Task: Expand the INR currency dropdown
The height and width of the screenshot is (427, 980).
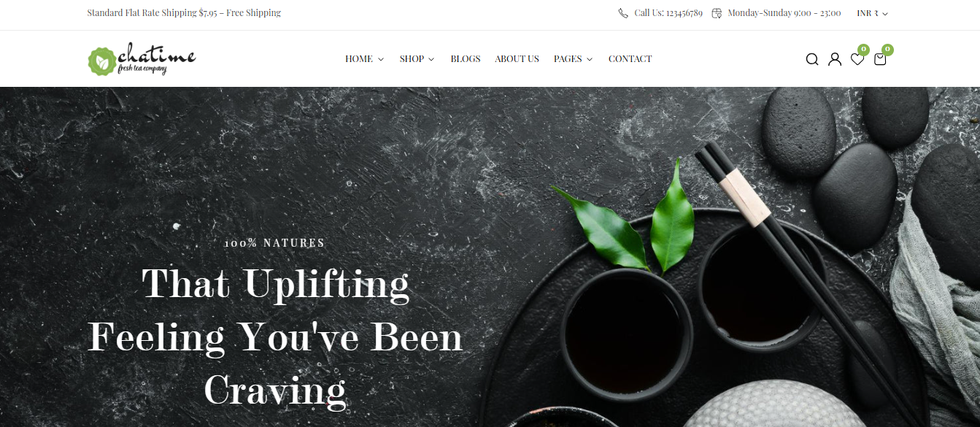Action: point(873,13)
